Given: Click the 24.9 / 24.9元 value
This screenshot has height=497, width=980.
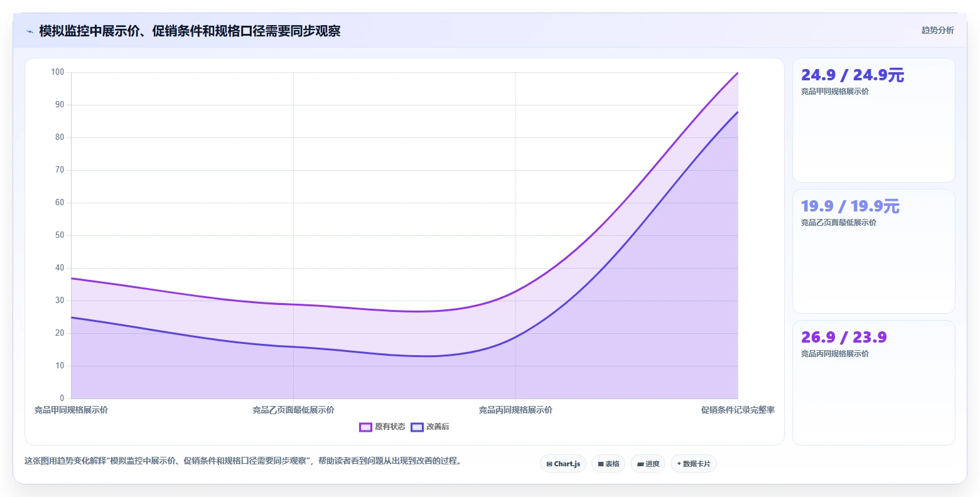Looking at the screenshot, I should (x=853, y=75).
